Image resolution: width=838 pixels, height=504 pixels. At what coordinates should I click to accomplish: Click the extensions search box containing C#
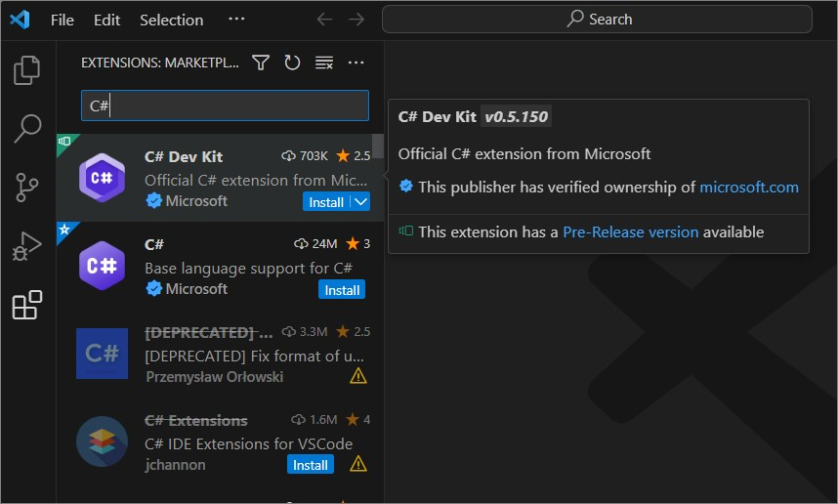[225, 105]
